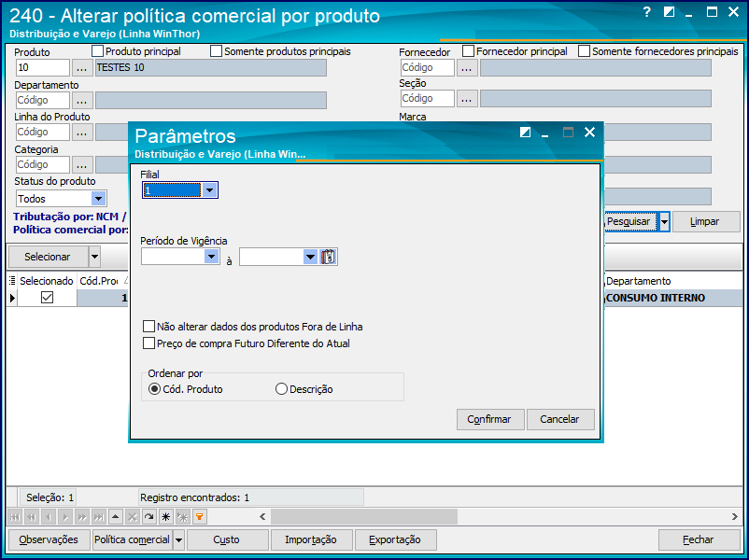Click the Observações button

point(49,540)
